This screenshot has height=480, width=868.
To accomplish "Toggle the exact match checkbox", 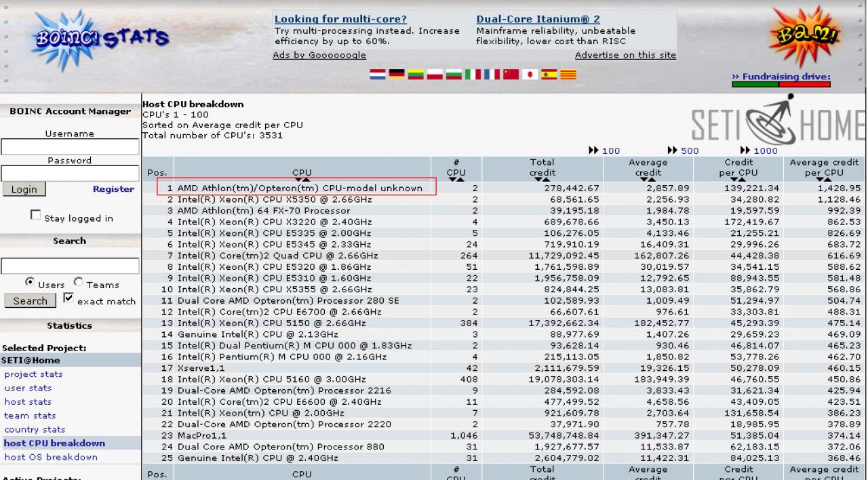I will tap(68, 298).
